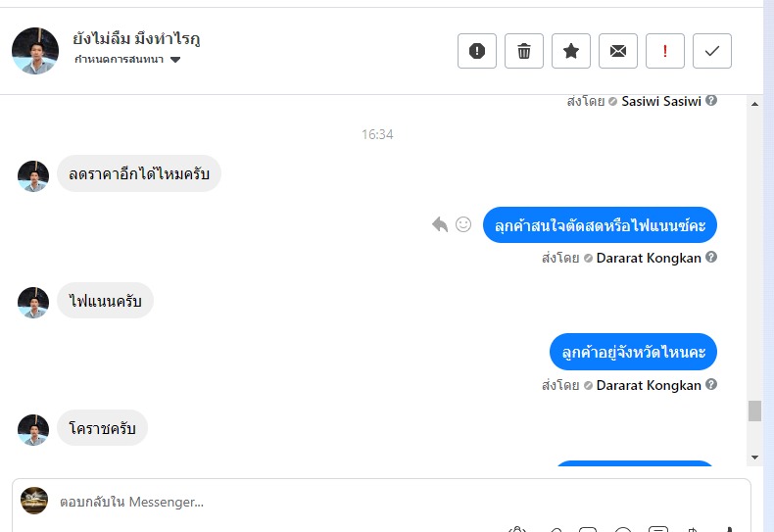Add emoji reaction to ตัดสดหรือไฟแนนซ์ message
The width and height of the screenshot is (774, 532).
point(463,224)
